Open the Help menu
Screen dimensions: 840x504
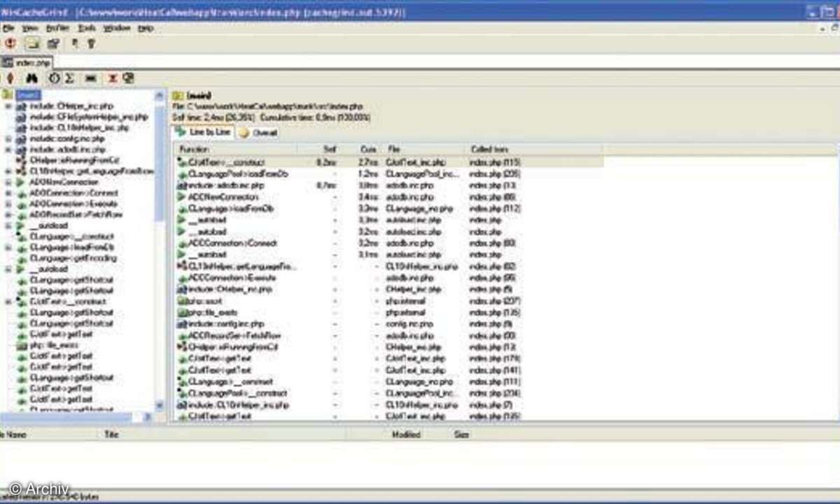(145, 28)
